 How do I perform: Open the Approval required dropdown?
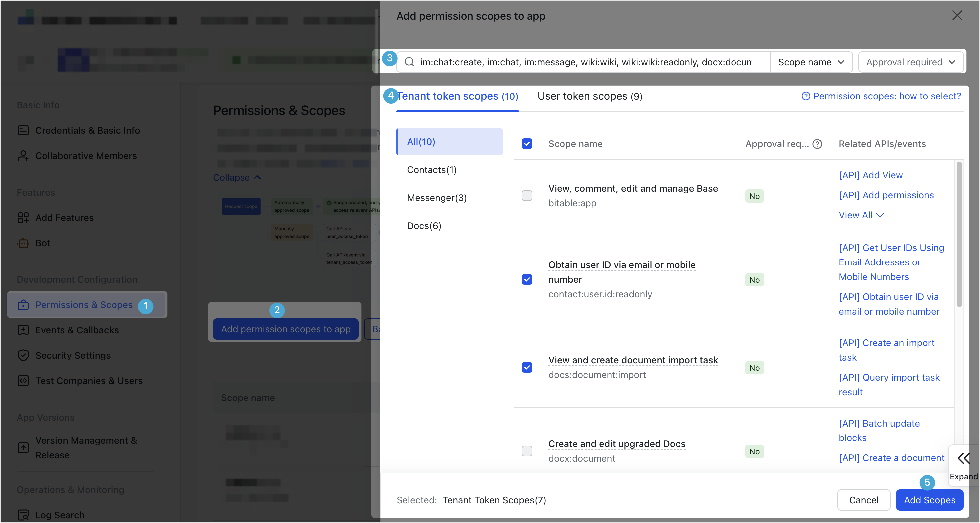click(910, 62)
